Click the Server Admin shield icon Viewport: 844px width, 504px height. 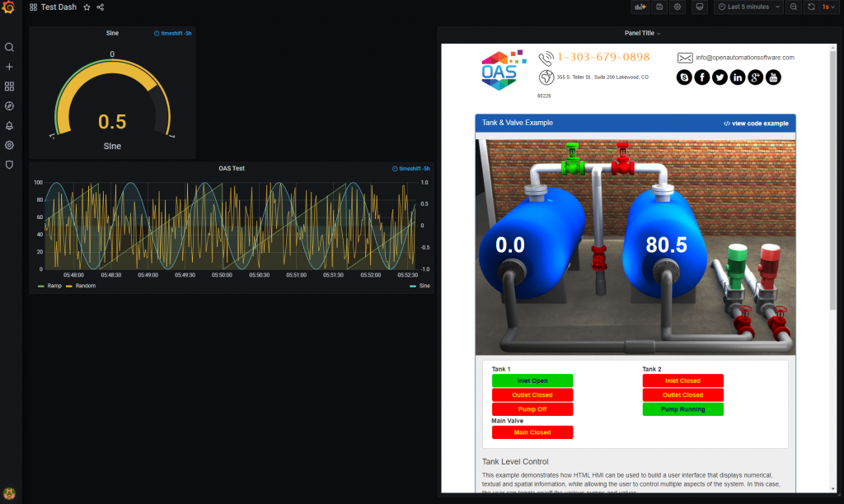pos(10,165)
